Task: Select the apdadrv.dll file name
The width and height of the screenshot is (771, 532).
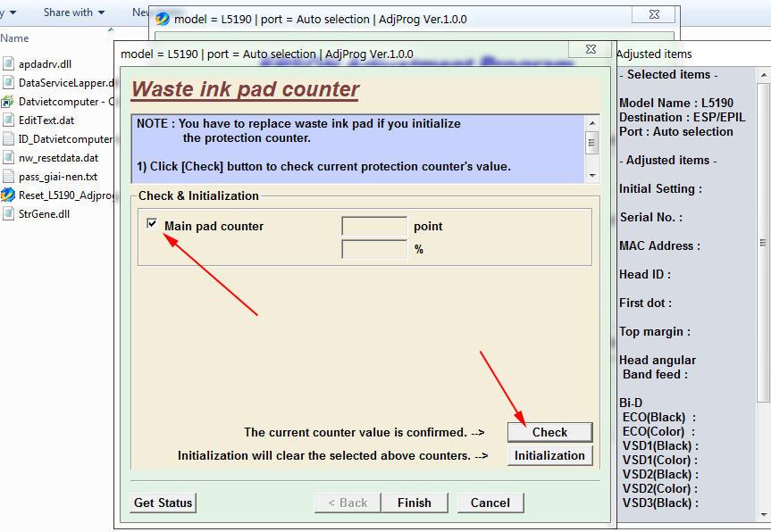Action: pyautogui.click(x=46, y=64)
